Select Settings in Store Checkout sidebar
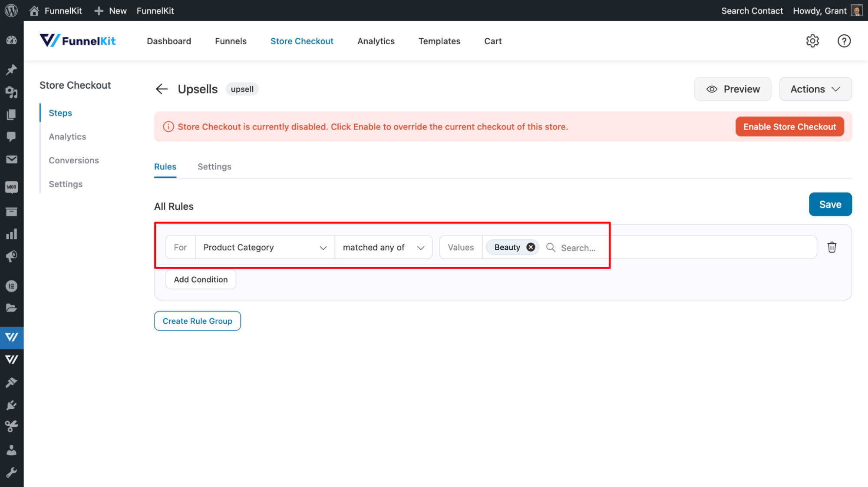The height and width of the screenshot is (487, 868). 66,184
